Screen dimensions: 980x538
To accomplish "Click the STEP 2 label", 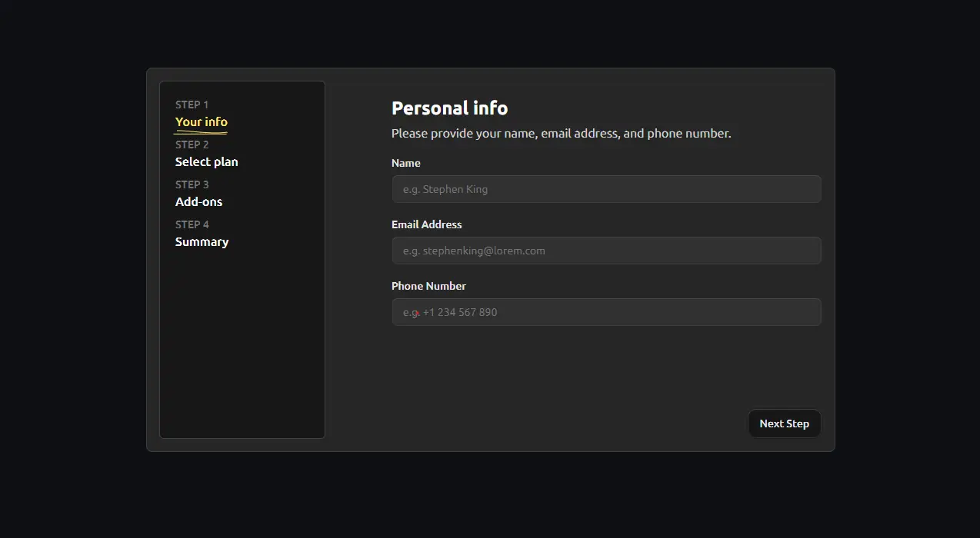I will tap(192, 144).
